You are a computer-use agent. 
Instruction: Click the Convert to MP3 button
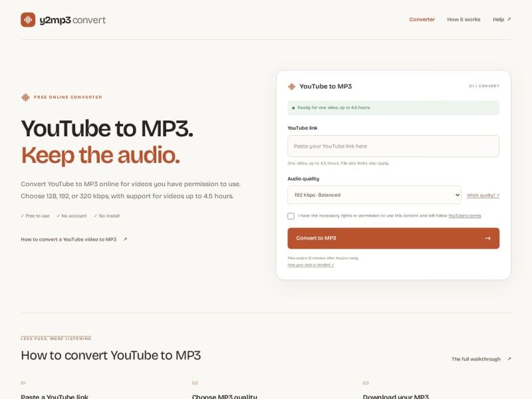tap(393, 238)
